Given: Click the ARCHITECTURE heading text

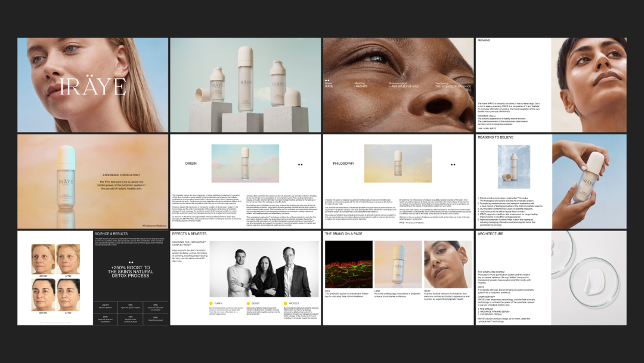Looking at the screenshot, I should pos(490,233).
